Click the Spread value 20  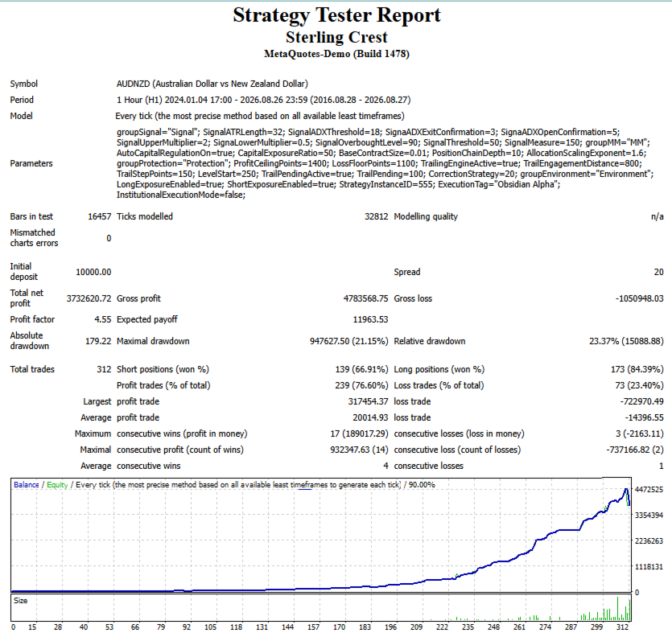point(658,273)
